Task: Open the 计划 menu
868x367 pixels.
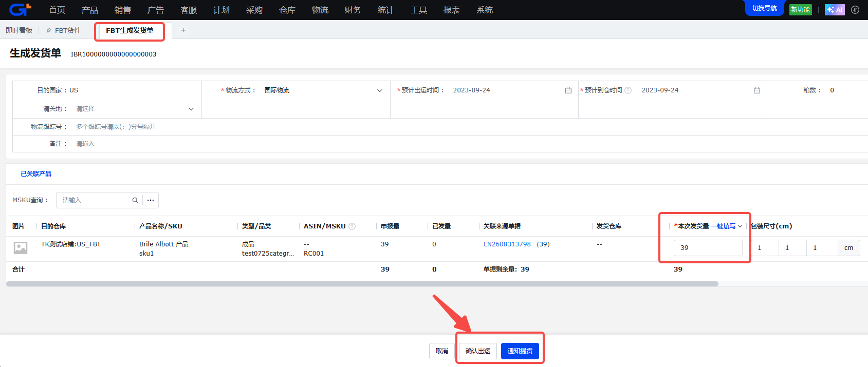Action: (221, 10)
